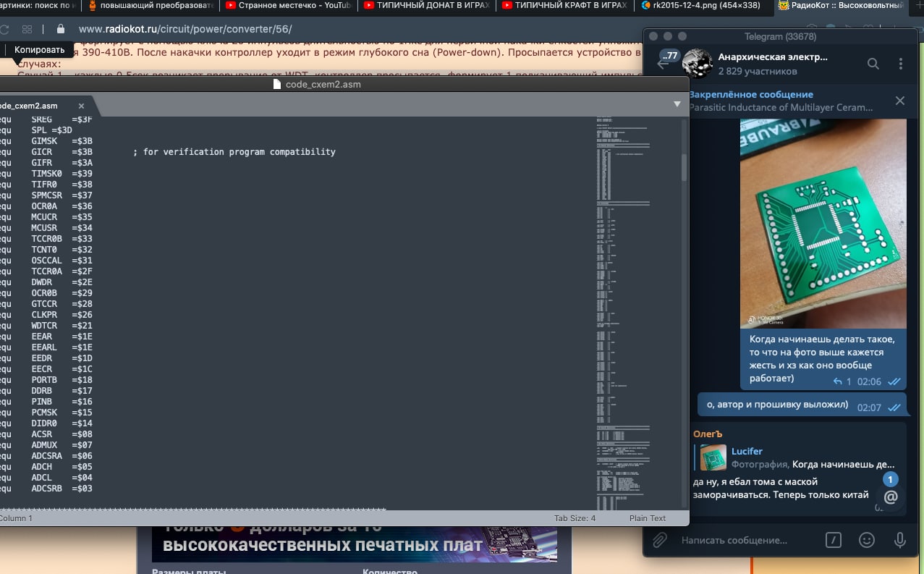This screenshot has width=924, height=574.
Task: Click the Количество label on webpage
Action: click(389, 570)
